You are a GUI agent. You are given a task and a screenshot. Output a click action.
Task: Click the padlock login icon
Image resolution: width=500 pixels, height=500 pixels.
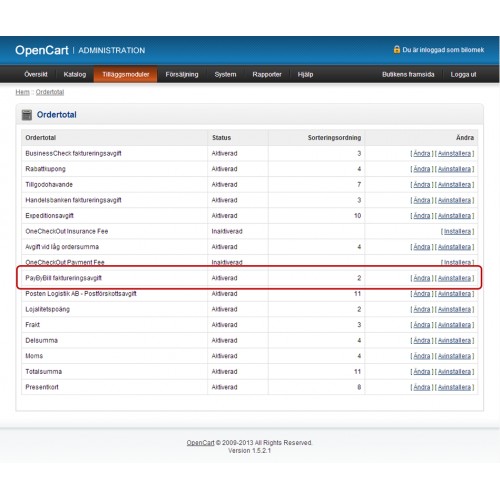click(x=397, y=50)
